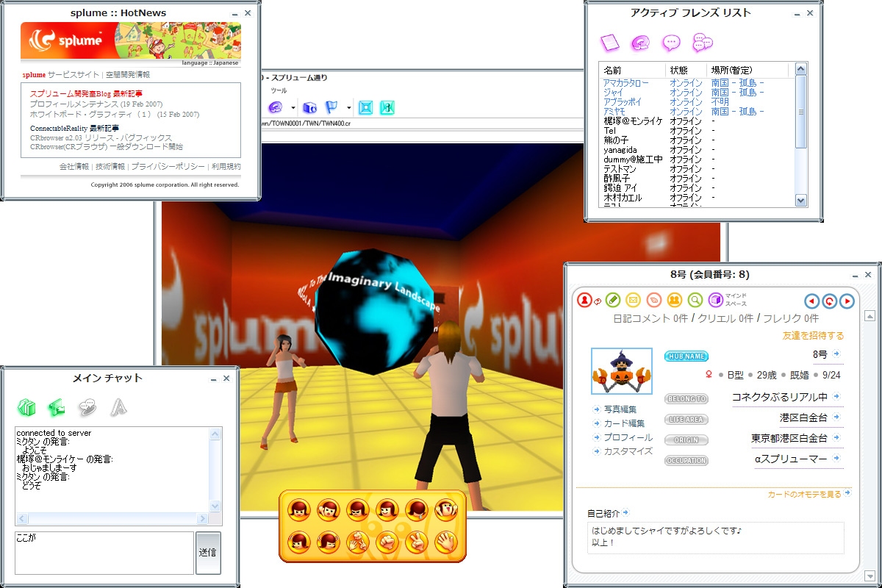Open the purple Mind Space cube icon
Screen dimensions: 882x588
coord(715,300)
